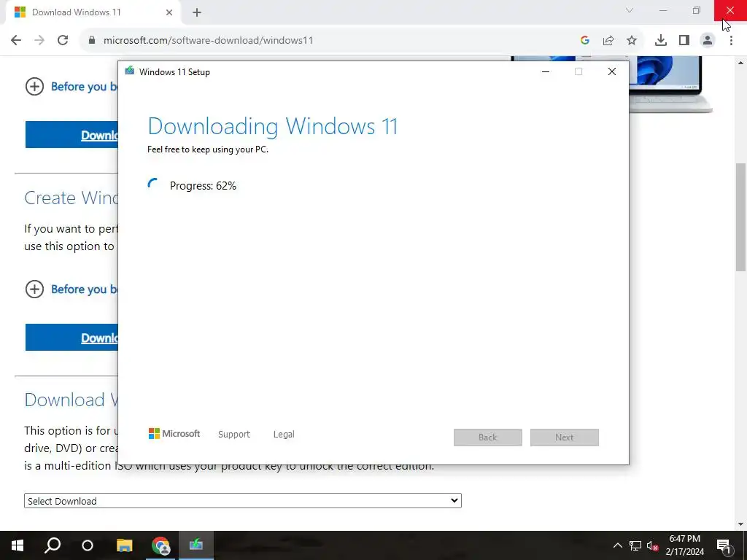Click the Microsoft logo in Setup window
This screenshot has width=747, height=560.
[174, 434]
